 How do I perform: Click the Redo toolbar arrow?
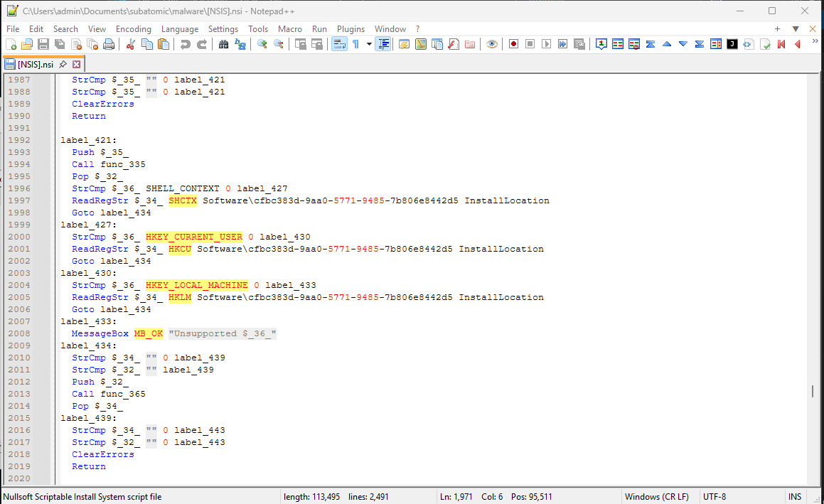pyautogui.click(x=201, y=44)
